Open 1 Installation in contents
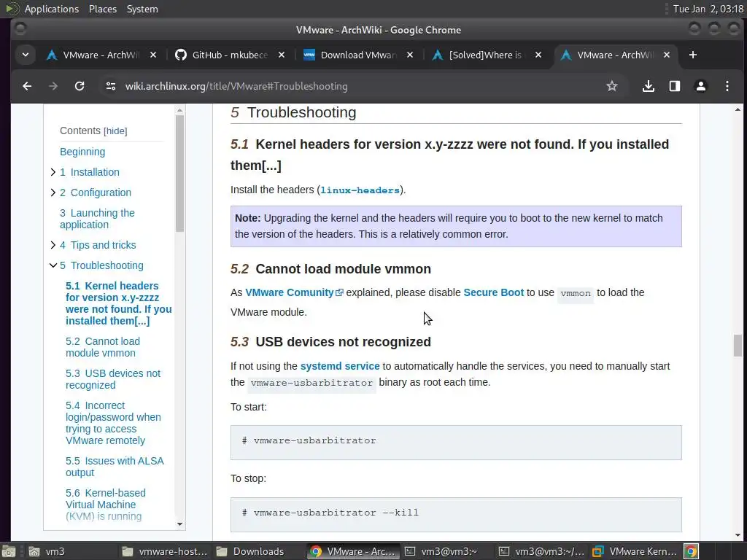This screenshot has width=747, height=560. pos(90,172)
